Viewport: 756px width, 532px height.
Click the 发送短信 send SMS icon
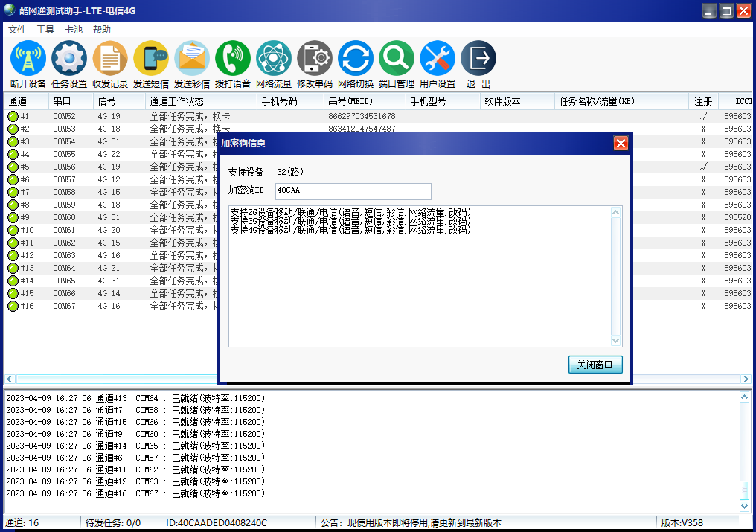point(151,58)
